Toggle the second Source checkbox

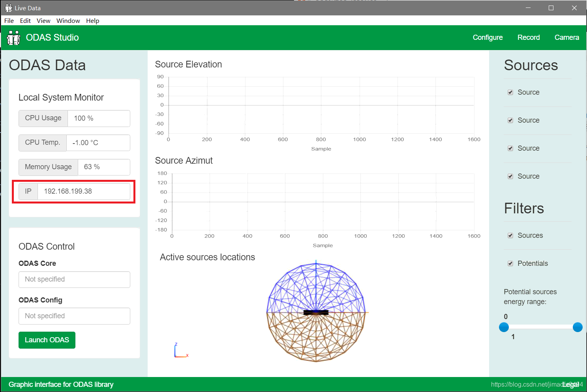coord(510,120)
